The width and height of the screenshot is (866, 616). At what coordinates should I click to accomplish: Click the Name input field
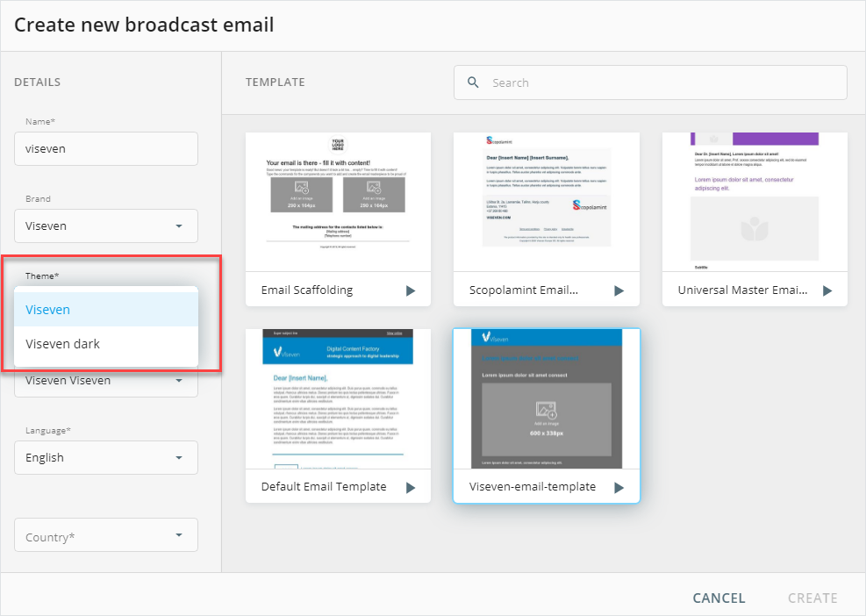pyautogui.click(x=106, y=148)
